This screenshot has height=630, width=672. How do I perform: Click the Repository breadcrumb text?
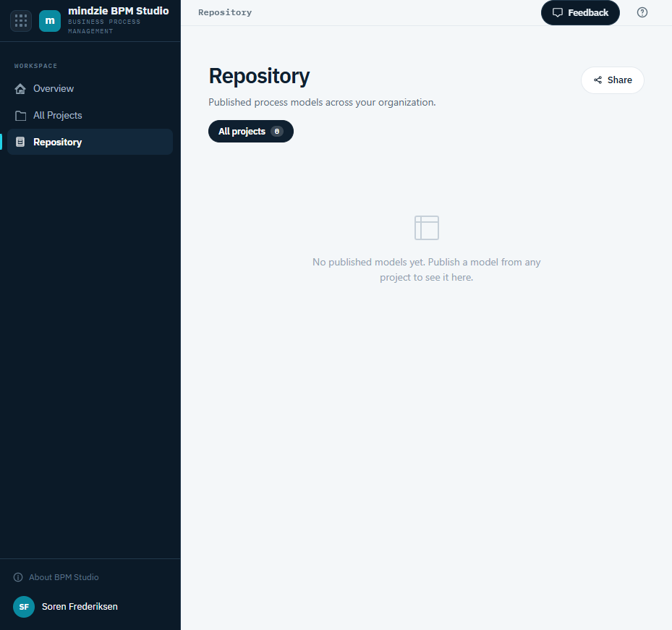[x=225, y=12]
